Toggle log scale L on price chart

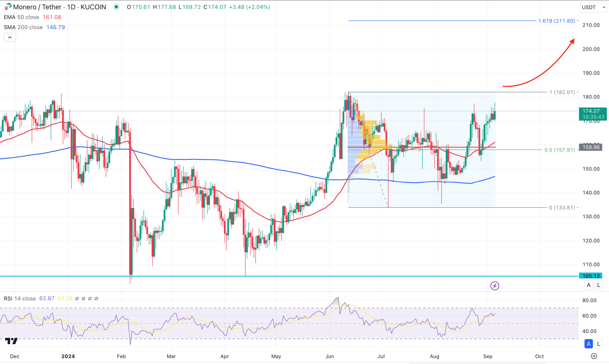point(599,285)
